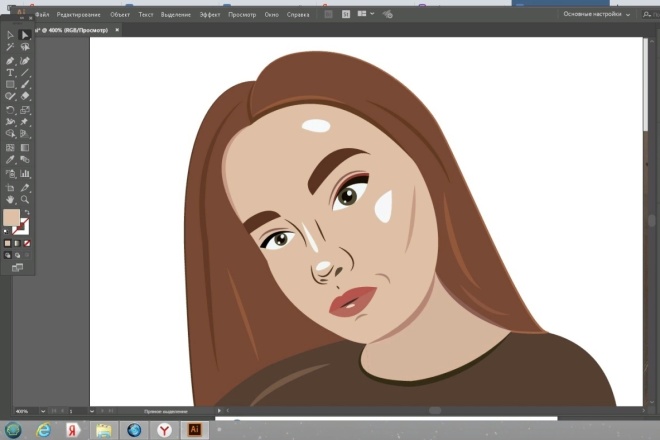Open the Эффект menu
This screenshot has width=660, height=440.
click(x=210, y=15)
